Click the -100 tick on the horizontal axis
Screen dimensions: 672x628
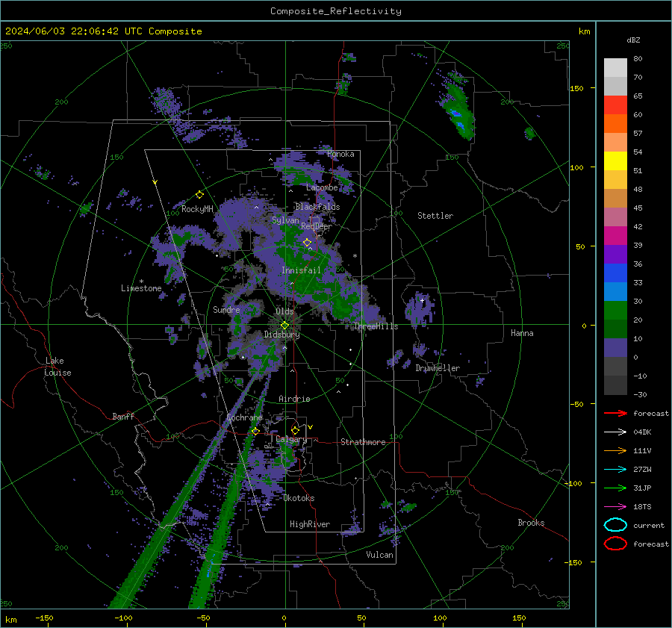point(123,618)
